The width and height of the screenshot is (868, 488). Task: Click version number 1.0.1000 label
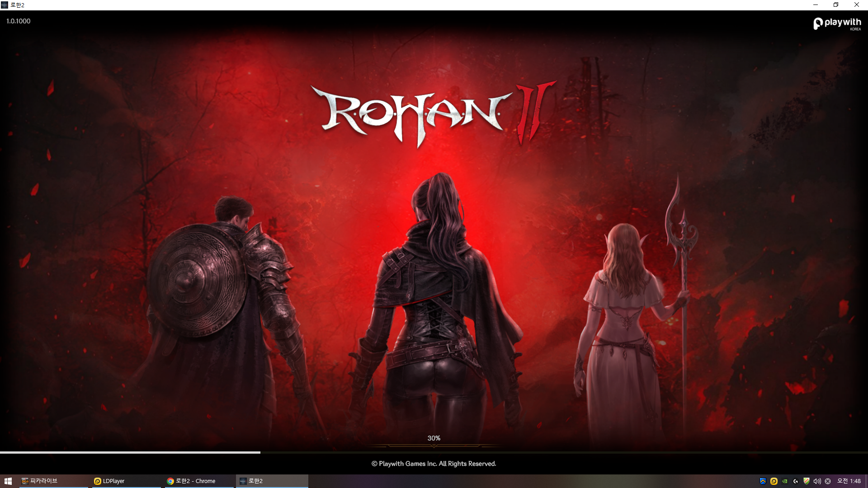pyautogui.click(x=19, y=21)
